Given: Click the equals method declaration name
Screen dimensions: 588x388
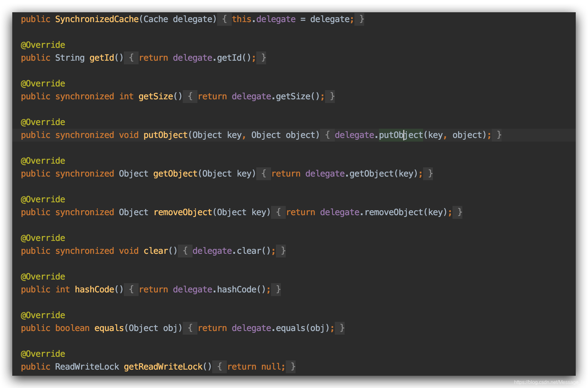Looking at the screenshot, I should [x=109, y=328].
